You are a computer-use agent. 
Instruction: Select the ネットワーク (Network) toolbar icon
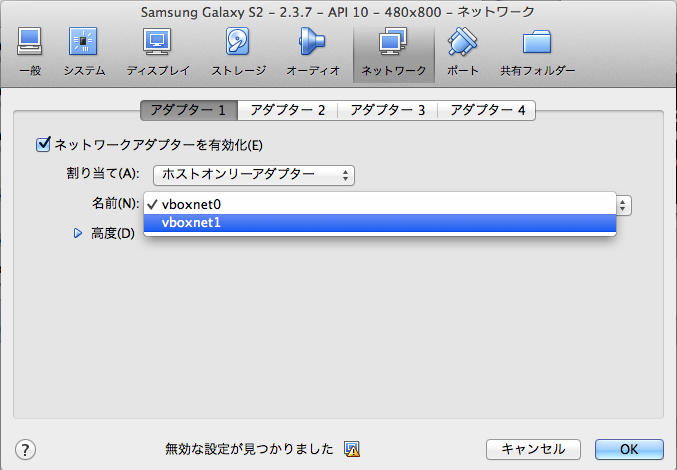[393, 54]
